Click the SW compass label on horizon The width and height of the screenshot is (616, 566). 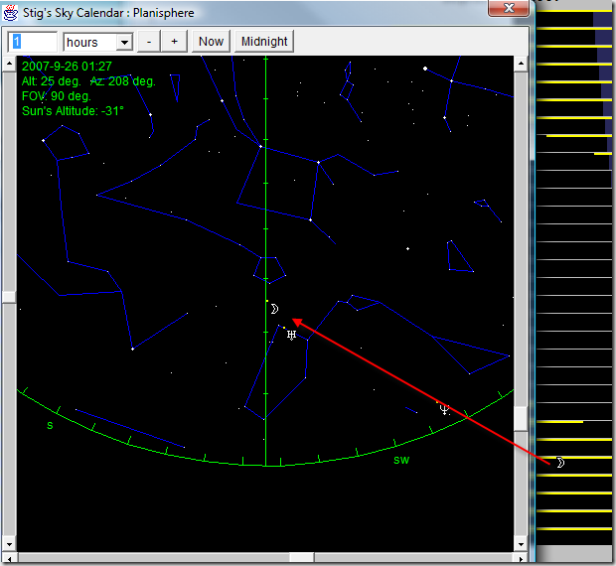pos(401,460)
